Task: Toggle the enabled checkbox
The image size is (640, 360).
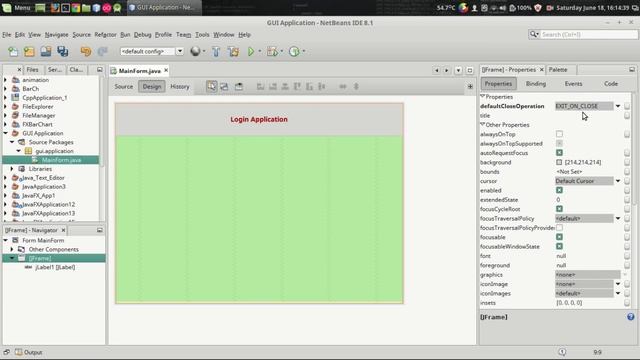Action: [x=559, y=190]
